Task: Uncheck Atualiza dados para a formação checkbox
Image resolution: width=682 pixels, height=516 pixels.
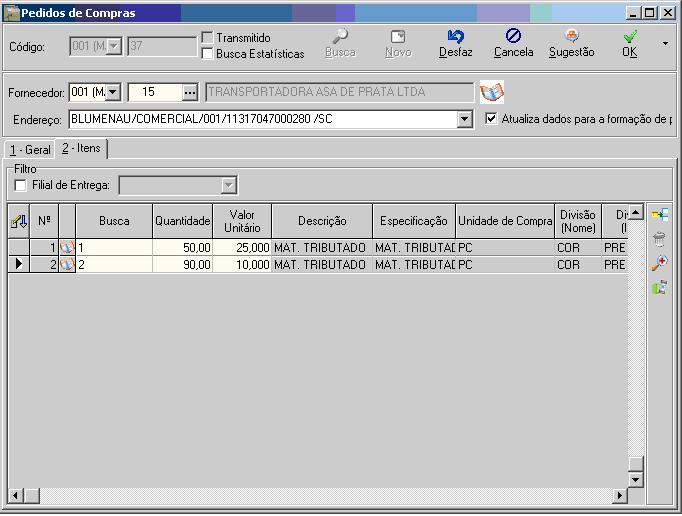Action: tap(491, 119)
